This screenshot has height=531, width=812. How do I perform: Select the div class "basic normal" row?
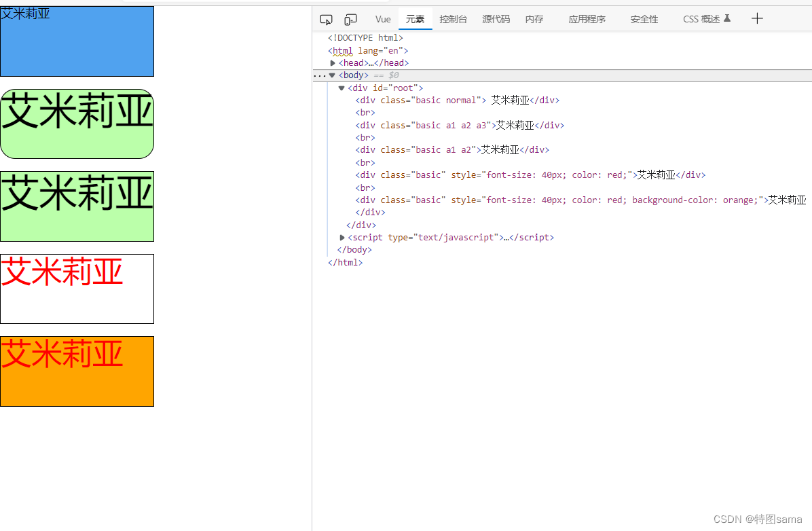(458, 100)
